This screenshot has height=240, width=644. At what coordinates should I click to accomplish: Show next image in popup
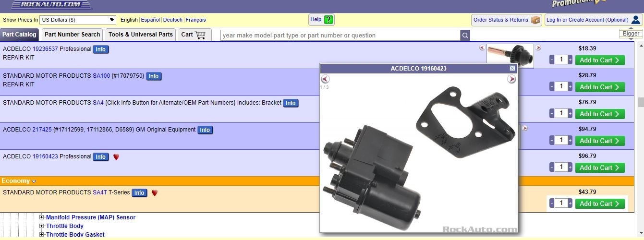511,79
